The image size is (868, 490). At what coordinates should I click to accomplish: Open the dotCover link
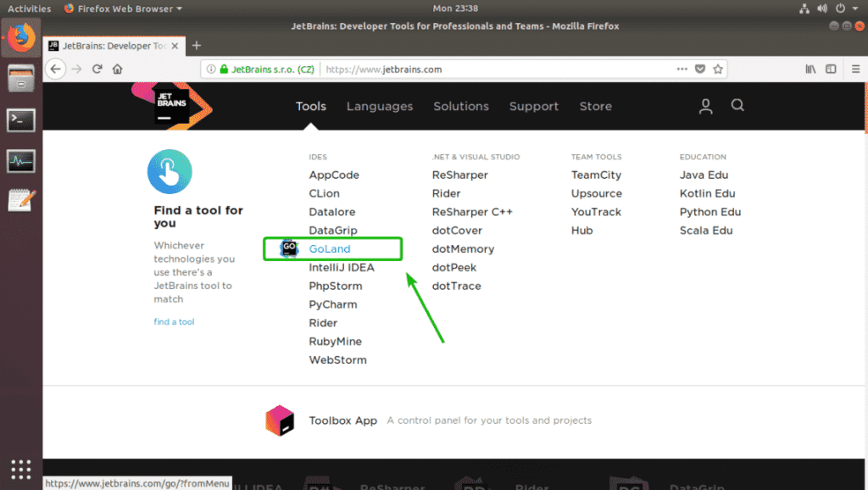coord(457,231)
